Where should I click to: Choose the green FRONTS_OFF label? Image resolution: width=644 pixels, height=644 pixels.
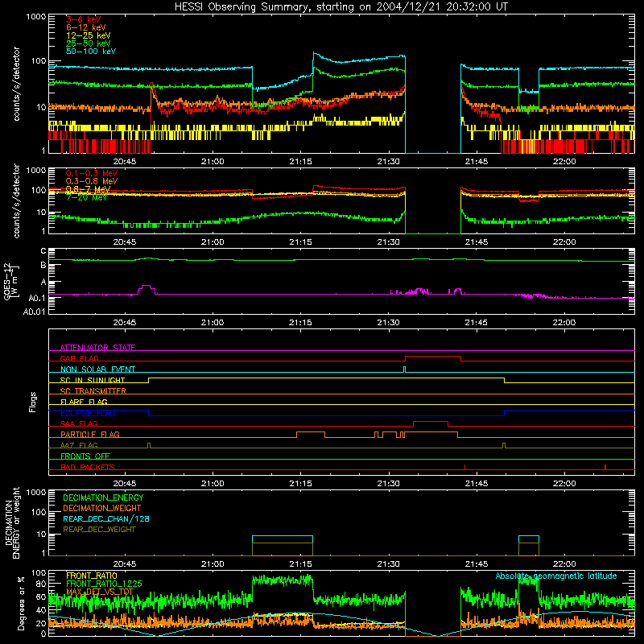coord(85,456)
